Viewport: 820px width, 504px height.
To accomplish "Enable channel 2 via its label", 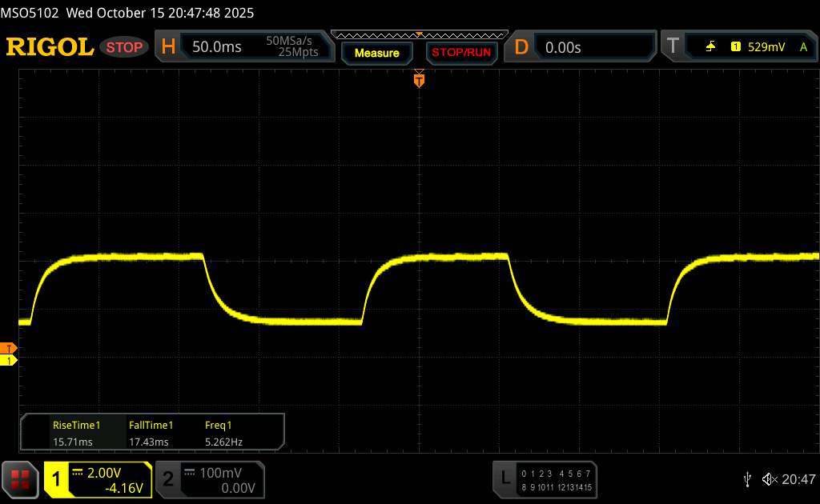I will tap(168, 479).
